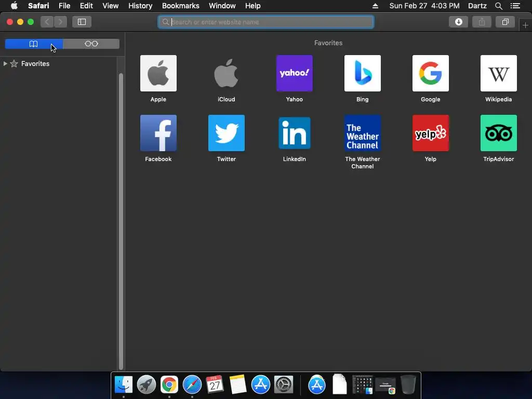
Task: Open Notes from the Dock
Action: (238, 384)
